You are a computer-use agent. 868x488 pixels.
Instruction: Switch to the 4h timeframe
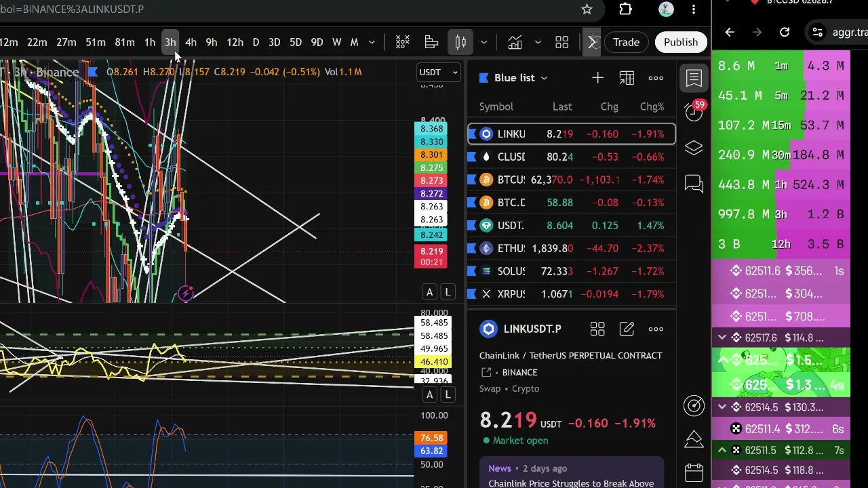point(191,42)
